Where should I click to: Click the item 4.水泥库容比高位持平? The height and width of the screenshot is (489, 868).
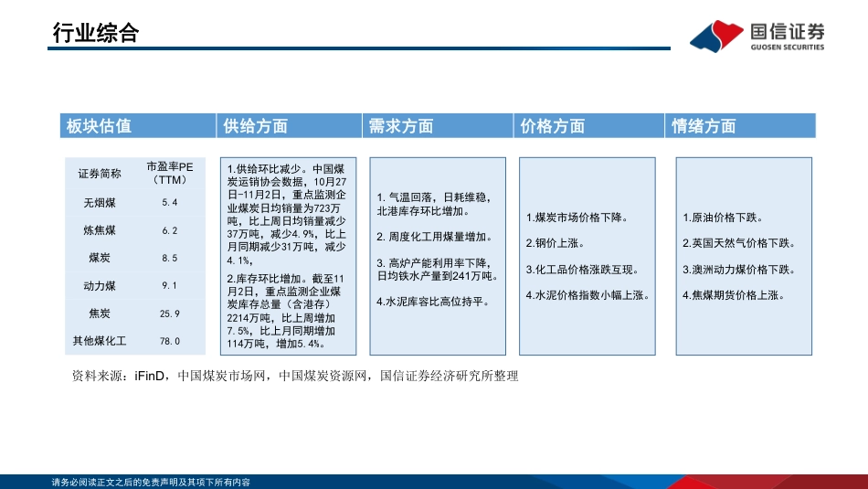click(432, 302)
